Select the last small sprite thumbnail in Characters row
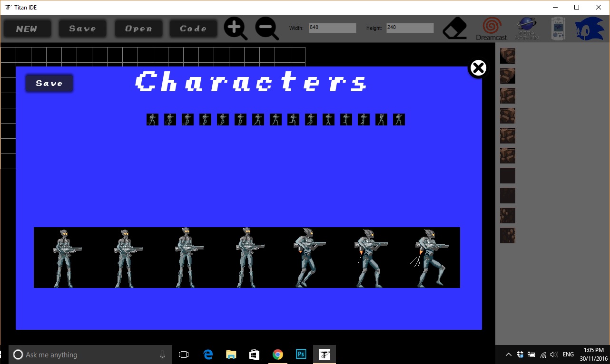Screen dimensions: 610x364 (x=399, y=119)
